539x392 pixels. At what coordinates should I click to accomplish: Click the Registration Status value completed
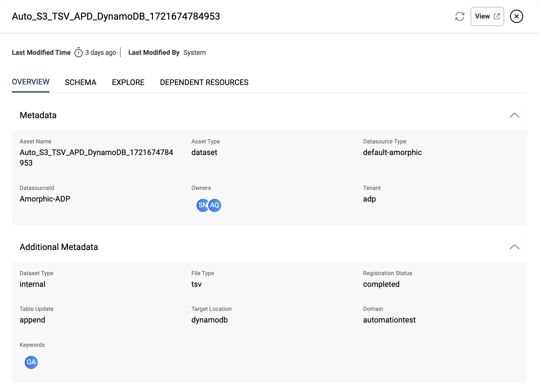pyautogui.click(x=381, y=284)
